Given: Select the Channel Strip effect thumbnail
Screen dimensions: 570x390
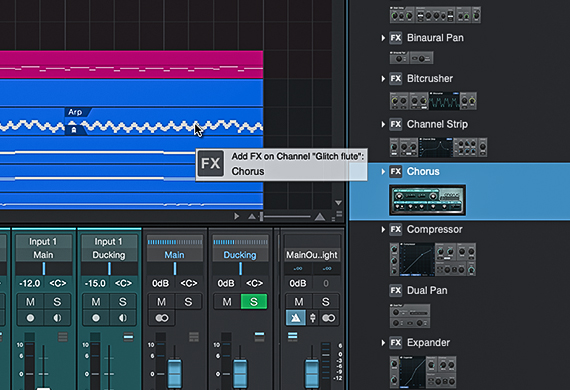Looking at the screenshot, I should [x=438, y=147].
